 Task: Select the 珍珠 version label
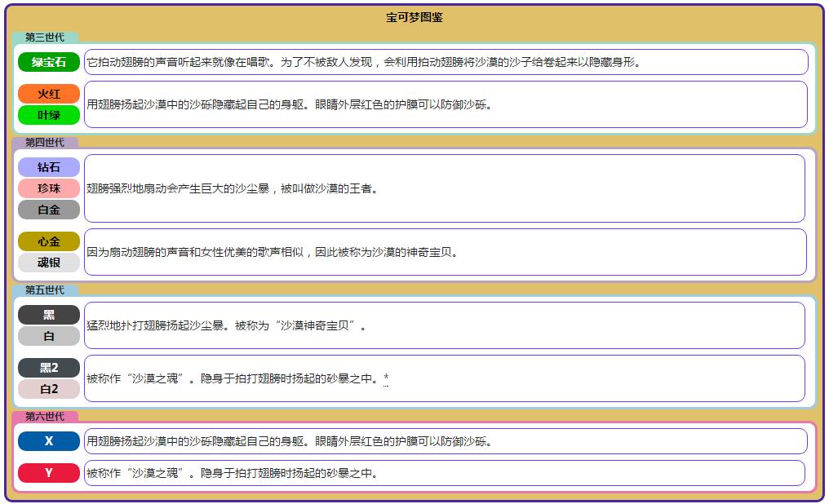click(49, 188)
